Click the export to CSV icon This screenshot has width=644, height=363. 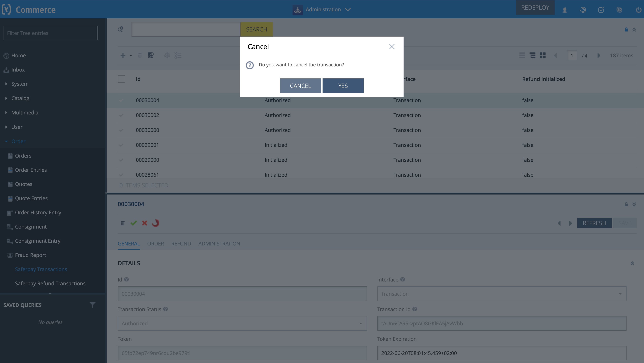pyautogui.click(x=151, y=55)
